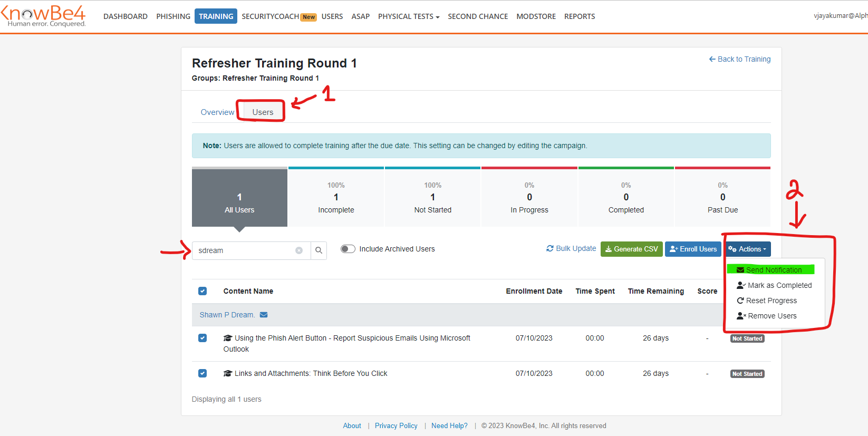Open Reports in top navigation

click(580, 16)
